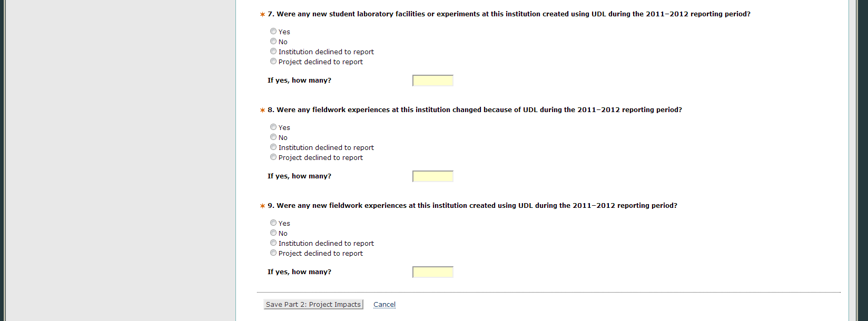868x321 pixels.
Task: Mark 'Project declined to report' for question 9
Action: (273, 253)
